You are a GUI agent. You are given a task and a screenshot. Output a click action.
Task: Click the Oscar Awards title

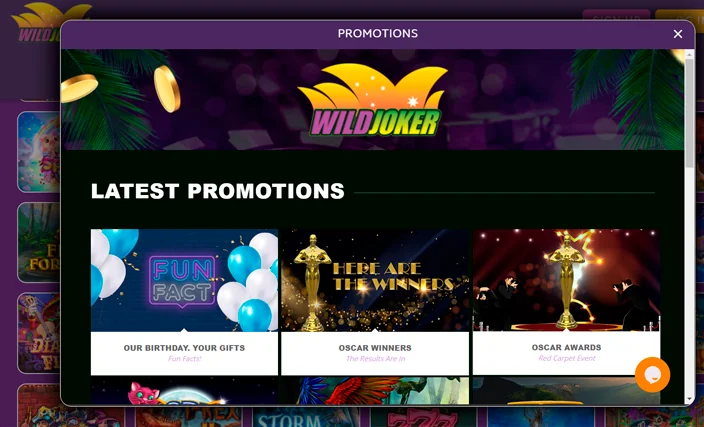coord(566,348)
